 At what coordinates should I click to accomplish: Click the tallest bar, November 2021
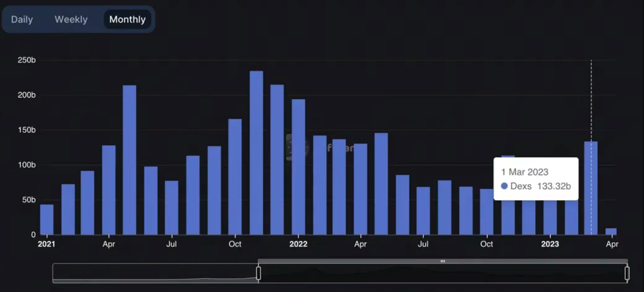pos(256,152)
